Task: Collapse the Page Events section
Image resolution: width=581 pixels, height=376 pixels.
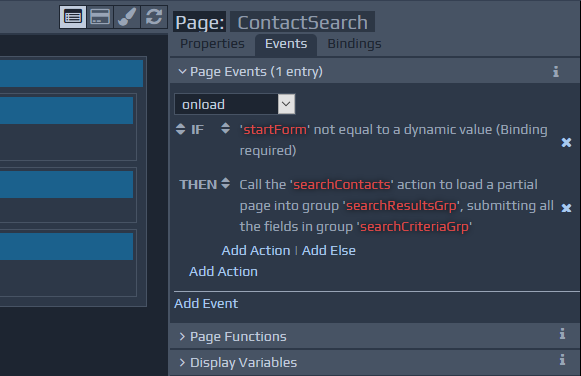Action: pyautogui.click(x=182, y=71)
